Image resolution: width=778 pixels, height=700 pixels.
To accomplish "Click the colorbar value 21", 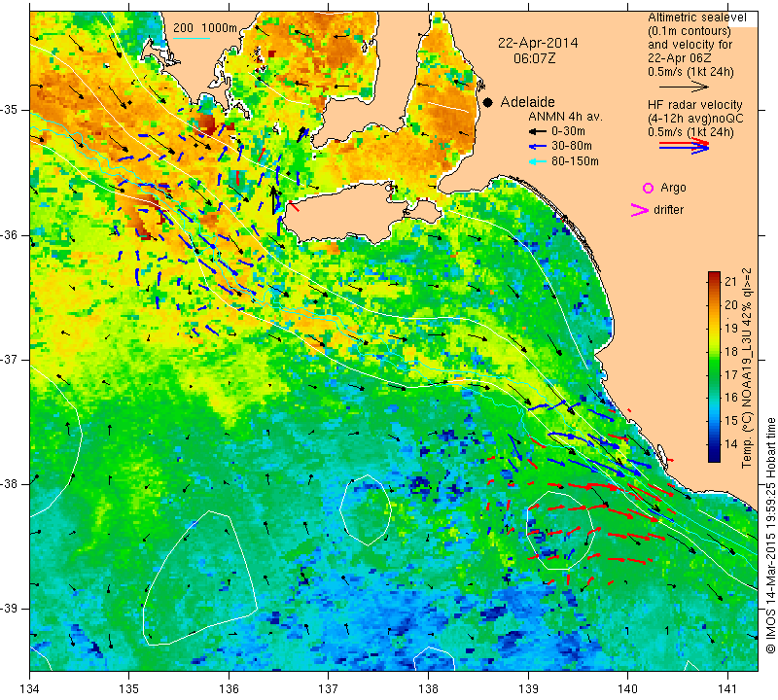I will [x=731, y=282].
